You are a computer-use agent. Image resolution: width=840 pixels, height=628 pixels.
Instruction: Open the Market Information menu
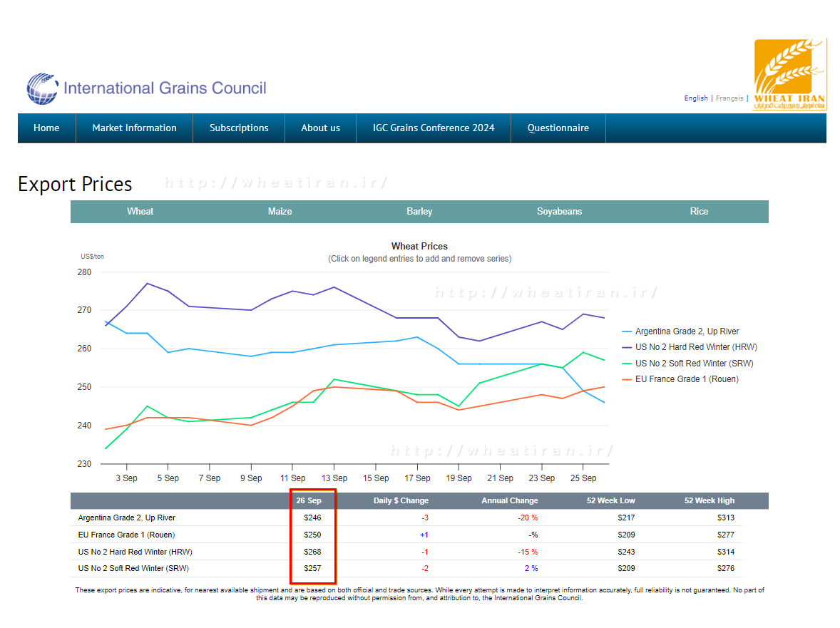tap(135, 128)
